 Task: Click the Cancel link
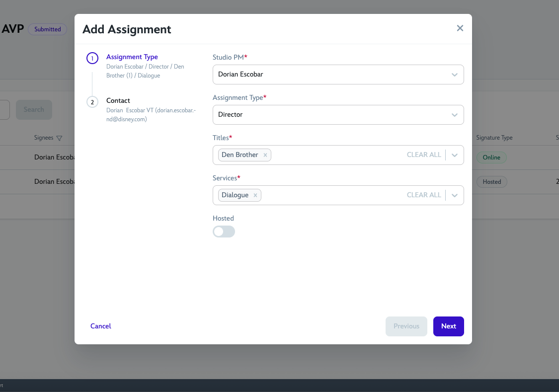click(100, 326)
